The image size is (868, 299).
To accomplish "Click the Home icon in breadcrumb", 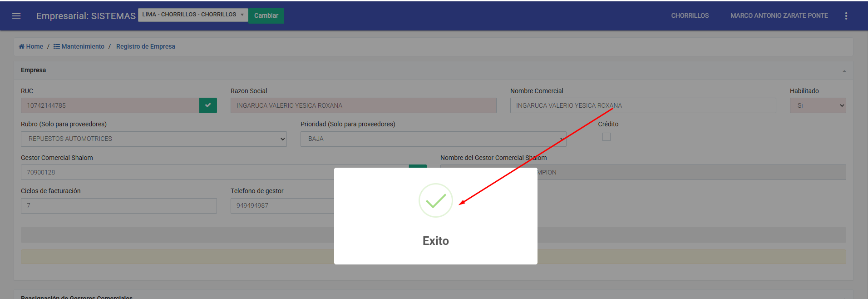I will pyautogui.click(x=21, y=46).
